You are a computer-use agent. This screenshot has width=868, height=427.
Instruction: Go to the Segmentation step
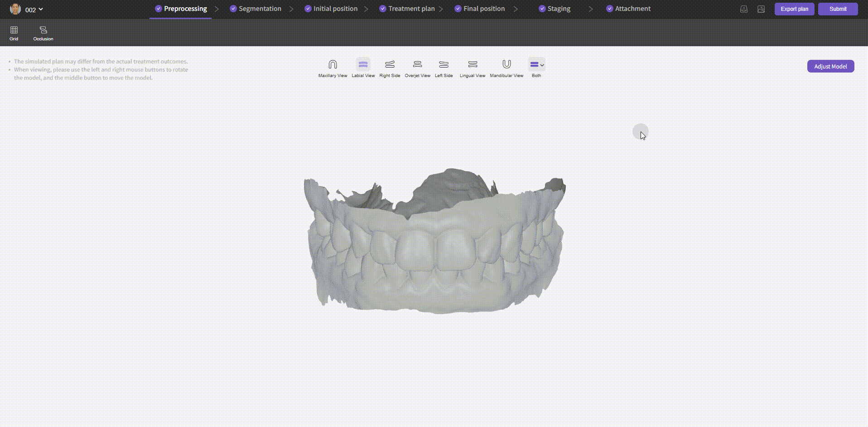[x=256, y=9]
